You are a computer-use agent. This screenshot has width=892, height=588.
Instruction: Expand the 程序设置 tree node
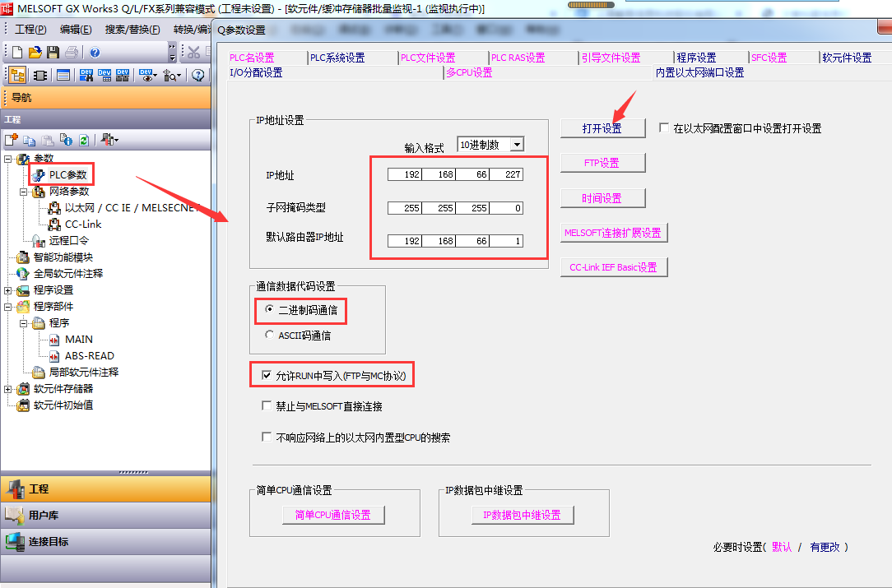click(8, 290)
